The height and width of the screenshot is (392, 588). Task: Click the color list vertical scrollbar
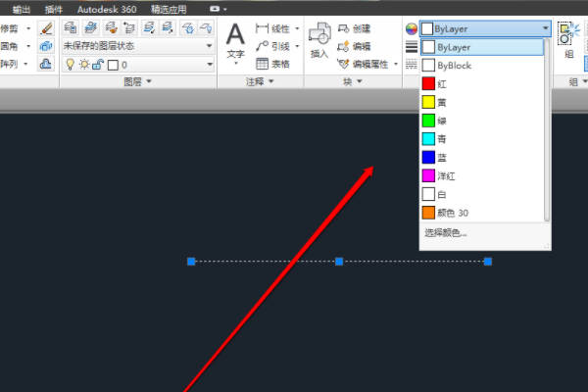pyautogui.click(x=547, y=129)
